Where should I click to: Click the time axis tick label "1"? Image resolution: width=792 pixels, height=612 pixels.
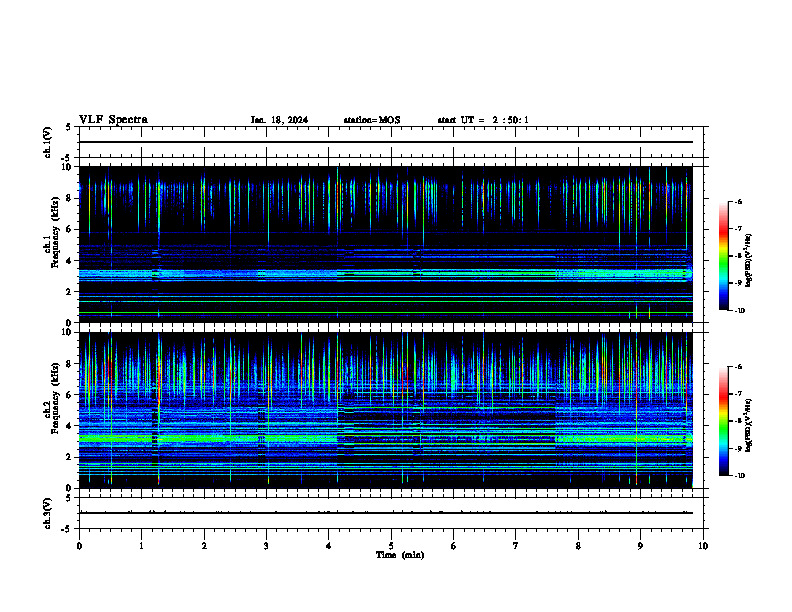[141, 546]
